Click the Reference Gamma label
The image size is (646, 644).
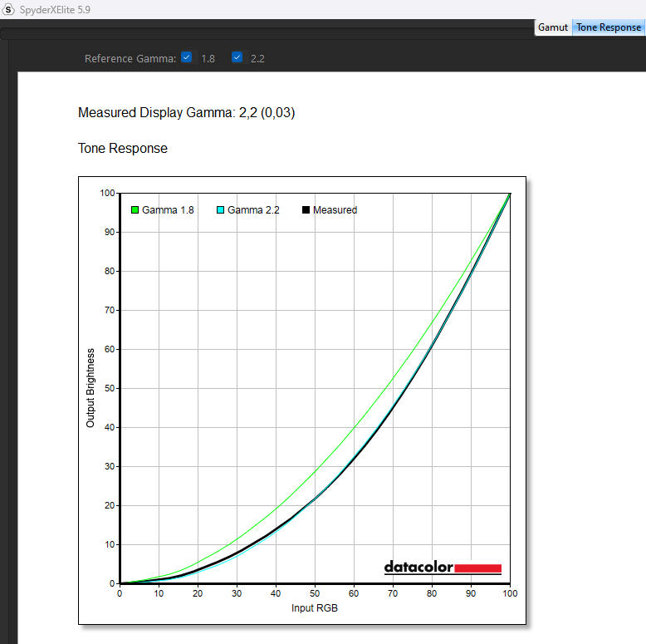pos(130,59)
